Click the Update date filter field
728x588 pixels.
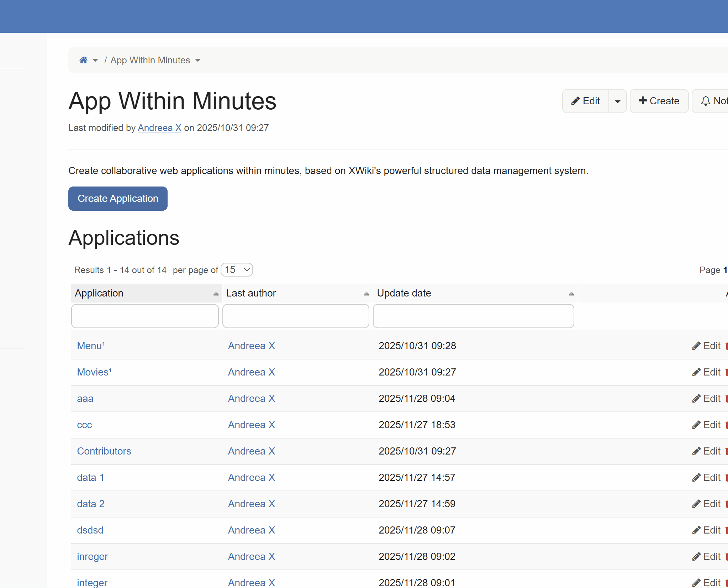(473, 316)
